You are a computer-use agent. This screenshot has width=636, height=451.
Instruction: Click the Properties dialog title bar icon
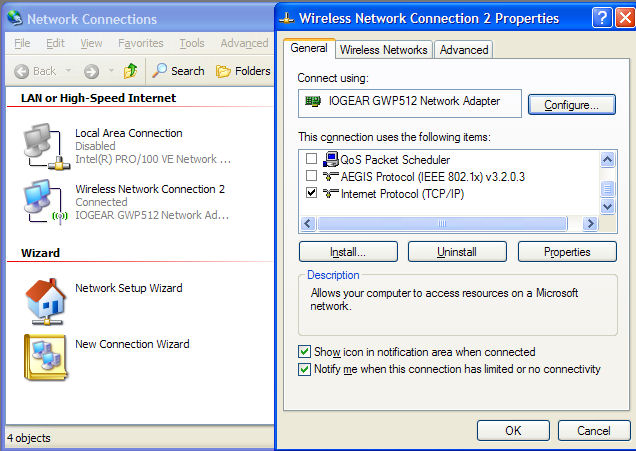click(286, 19)
